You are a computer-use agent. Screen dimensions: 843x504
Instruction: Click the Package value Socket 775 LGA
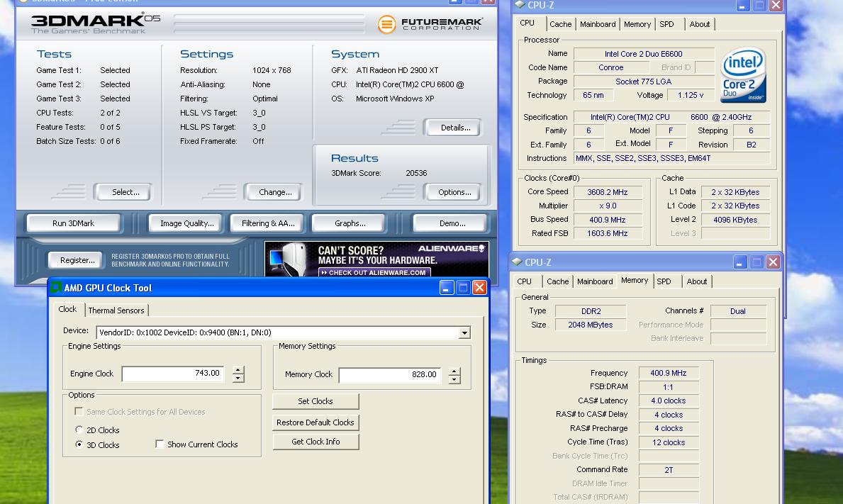[644, 82]
